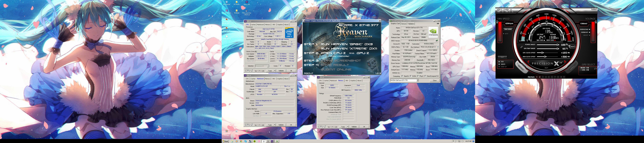Open the TESSEdit desktop icon
The width and height of the screenshot is (644, 143).
pyautogui.click(x=236, y=12)
